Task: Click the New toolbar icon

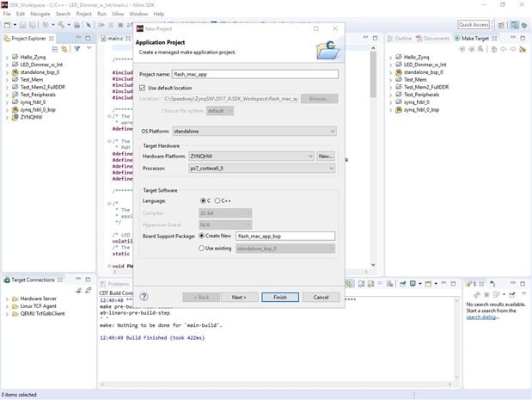Action: coord(8,25)
